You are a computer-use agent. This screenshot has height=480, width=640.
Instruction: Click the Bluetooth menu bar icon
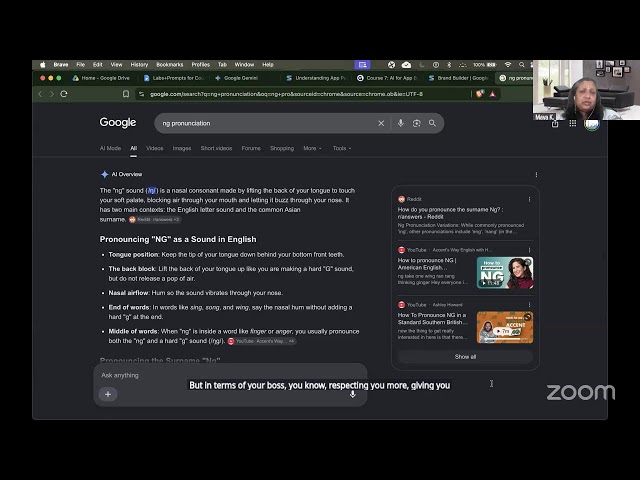tap(449, 64)
